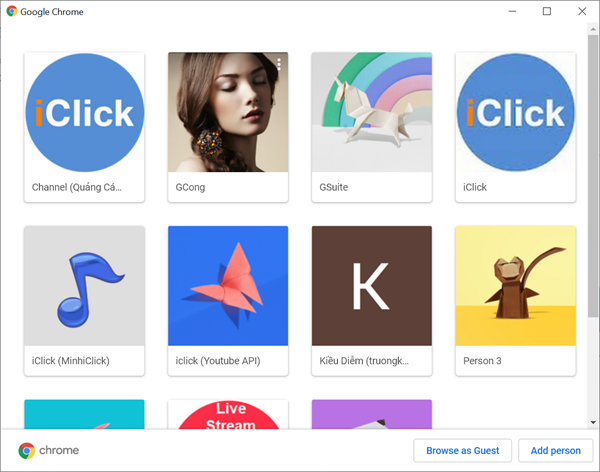The width and height of the screenshot is (600, 472).
Task: Click the 'Kiều Diễm (truongk...' name label
Action: click(364, 361)
